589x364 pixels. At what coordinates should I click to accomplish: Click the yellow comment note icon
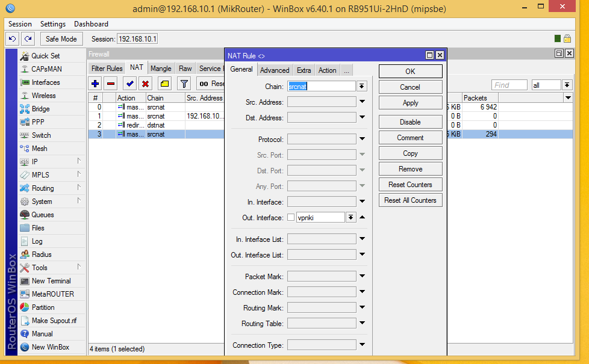click(x=164, y=84)
